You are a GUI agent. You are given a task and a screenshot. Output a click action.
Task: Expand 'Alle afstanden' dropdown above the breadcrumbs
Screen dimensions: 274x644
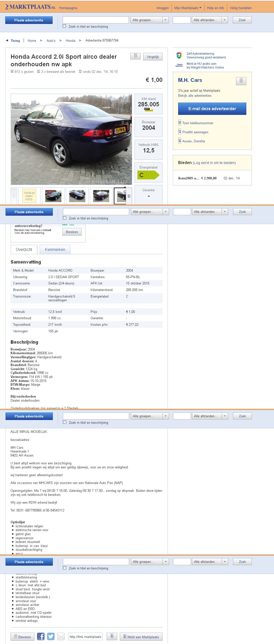pyautogui.click(x=210, y=20)
